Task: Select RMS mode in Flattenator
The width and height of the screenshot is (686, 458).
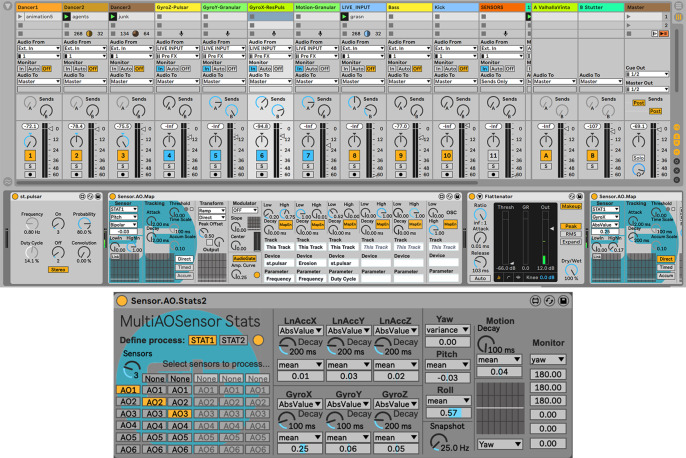Action: [x=571, y=234]
